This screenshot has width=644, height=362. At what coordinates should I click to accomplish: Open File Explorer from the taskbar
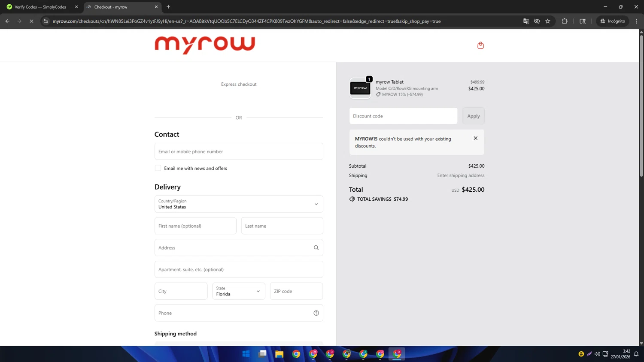279,354
